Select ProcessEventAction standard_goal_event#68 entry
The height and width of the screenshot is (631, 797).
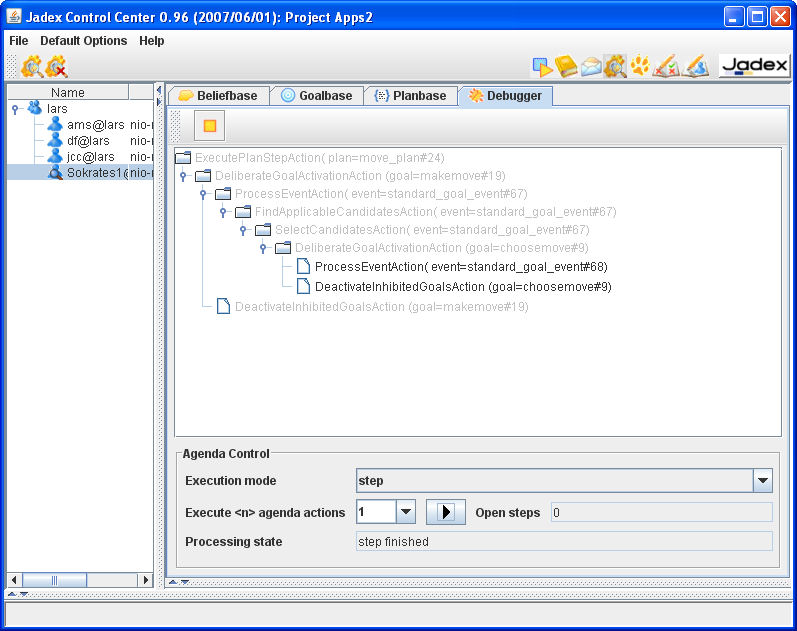[x=461, y=266]
